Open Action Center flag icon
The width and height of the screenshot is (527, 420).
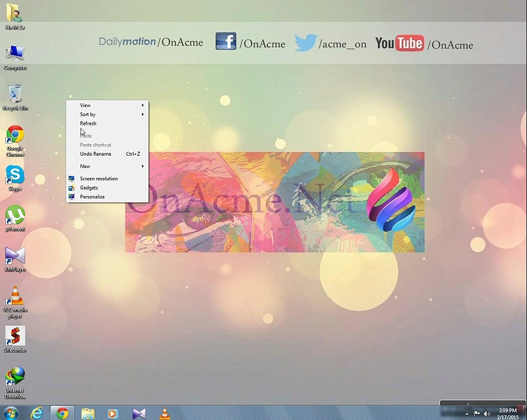point(477,413)
